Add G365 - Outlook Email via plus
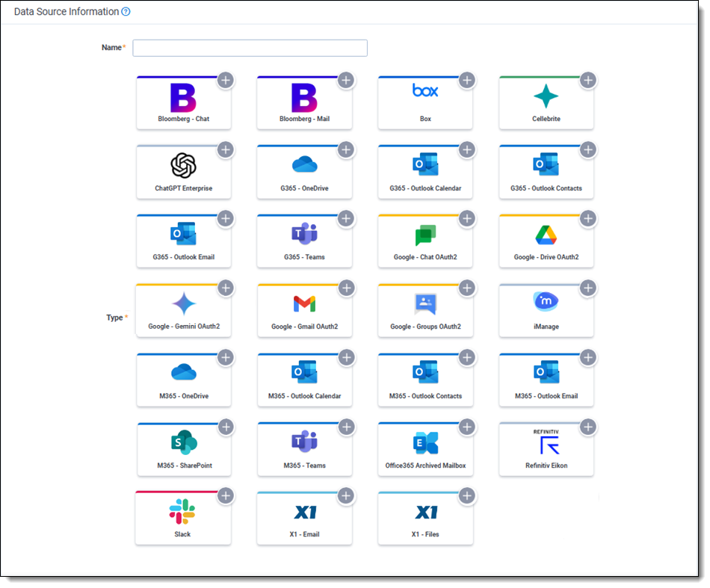Image resolution: width=710 pixels, height=588 pixels. pos(226,219)
